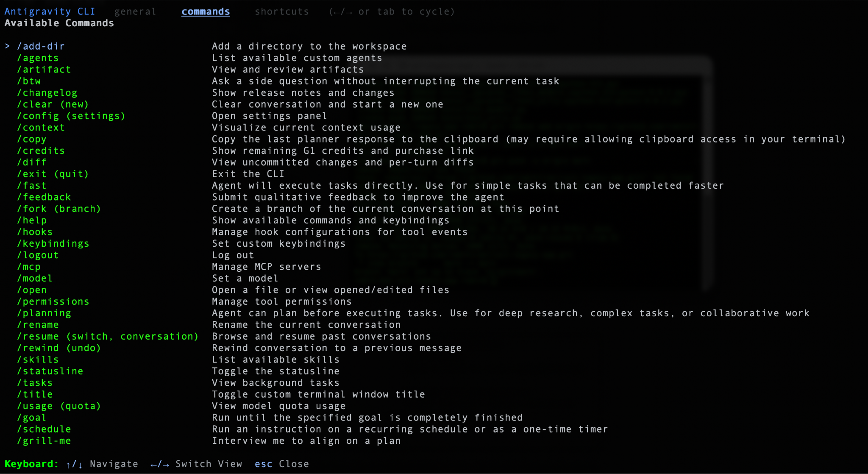
Task: Select the /credits command
Action: [41, 151]
